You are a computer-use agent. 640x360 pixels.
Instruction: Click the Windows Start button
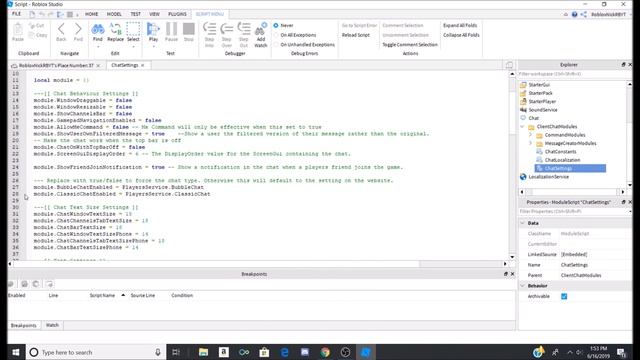pos(16,352)
